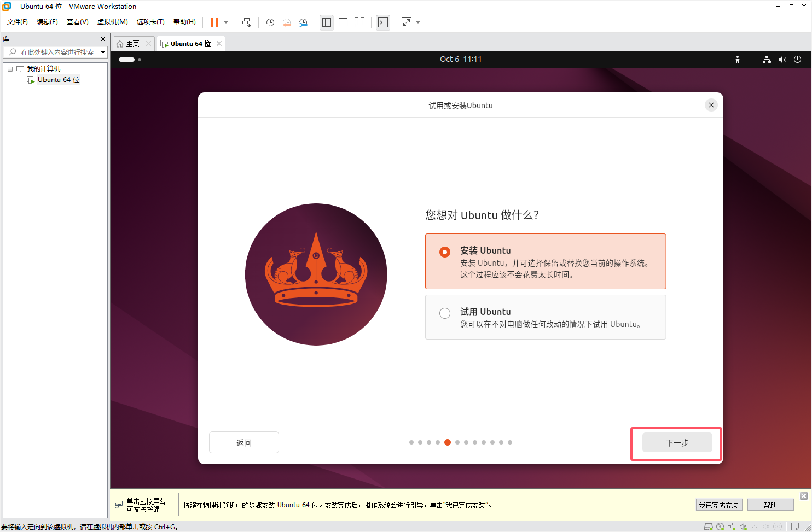Collapse the 我的计算机 tree node
This screenshot has height=532, width=812.
tap(10, 69)
